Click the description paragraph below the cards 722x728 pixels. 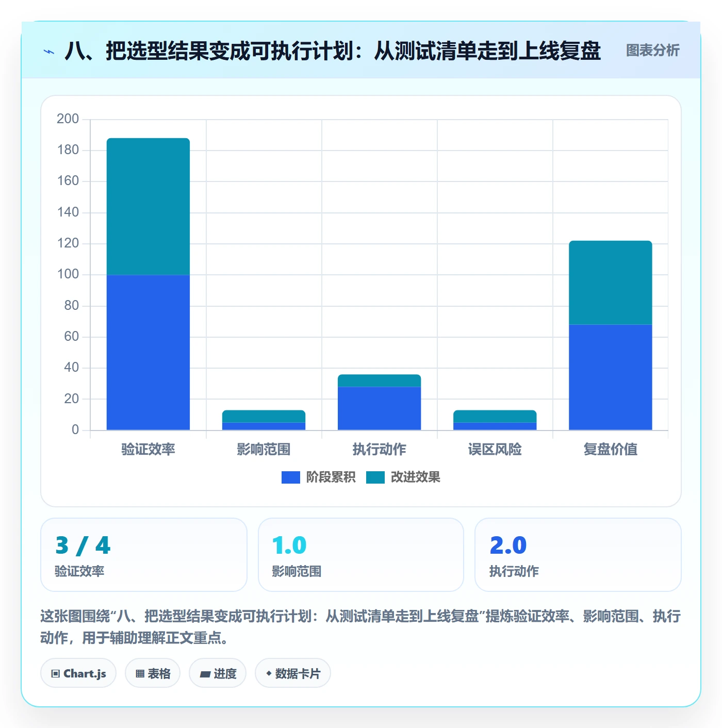[x=360, y=627]
